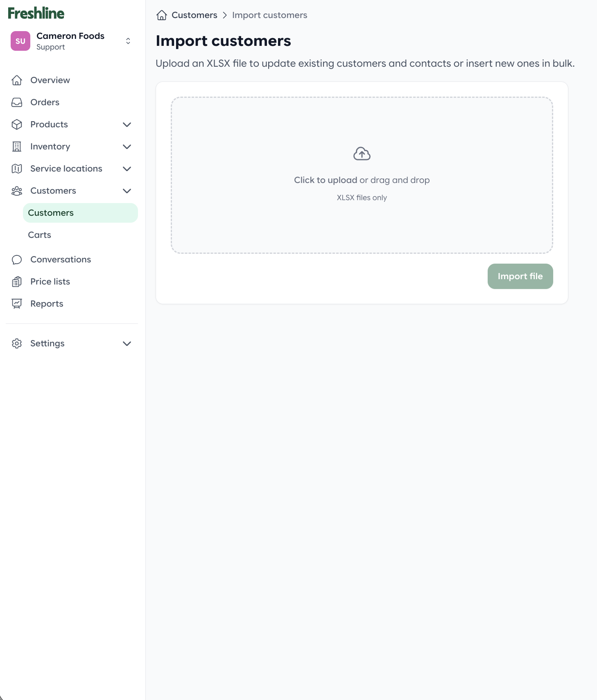Screen dimensions: 597x700
Task: Expand the Service locations chevron
Action: [127, 169]
